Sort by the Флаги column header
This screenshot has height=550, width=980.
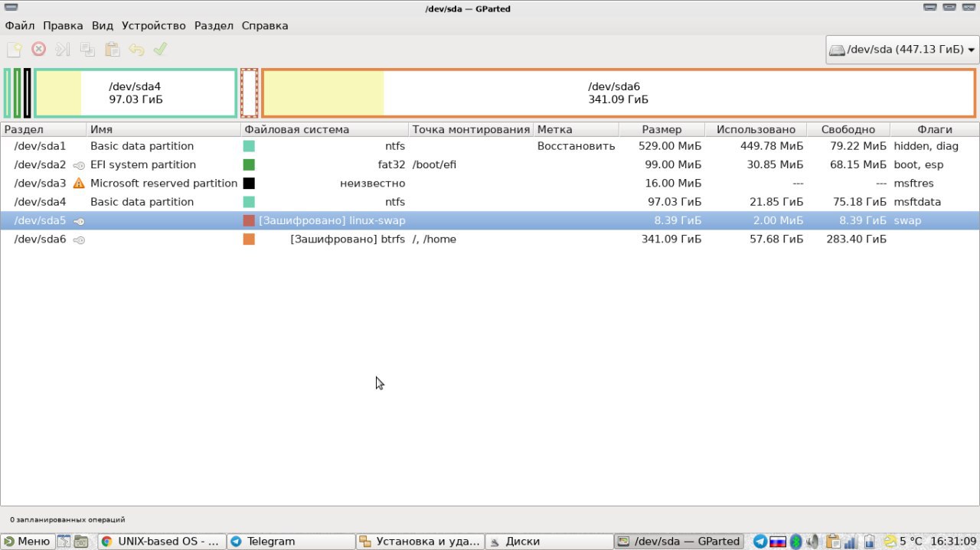[935, 130]
